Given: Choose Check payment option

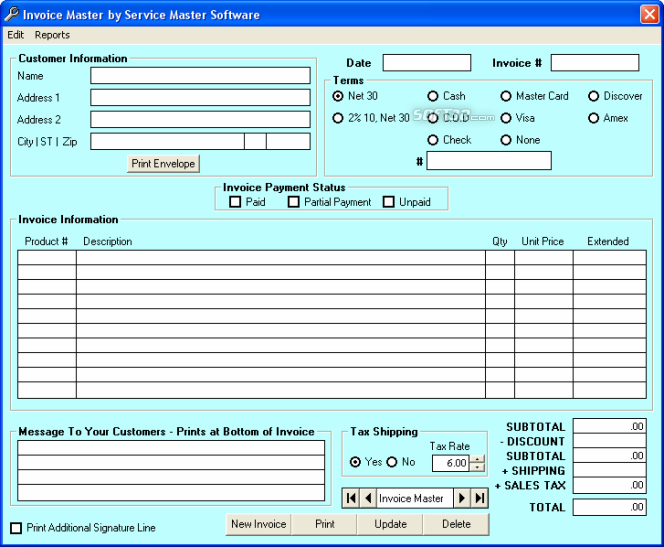Looking at the screenshot, I should (x=449, y=140).
